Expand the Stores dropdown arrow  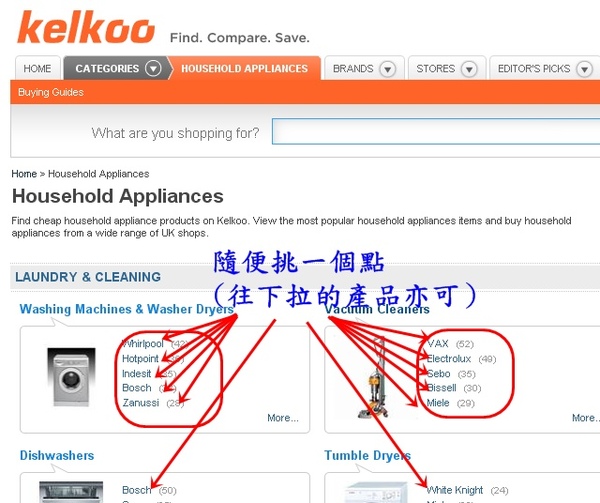pos(469,69)
